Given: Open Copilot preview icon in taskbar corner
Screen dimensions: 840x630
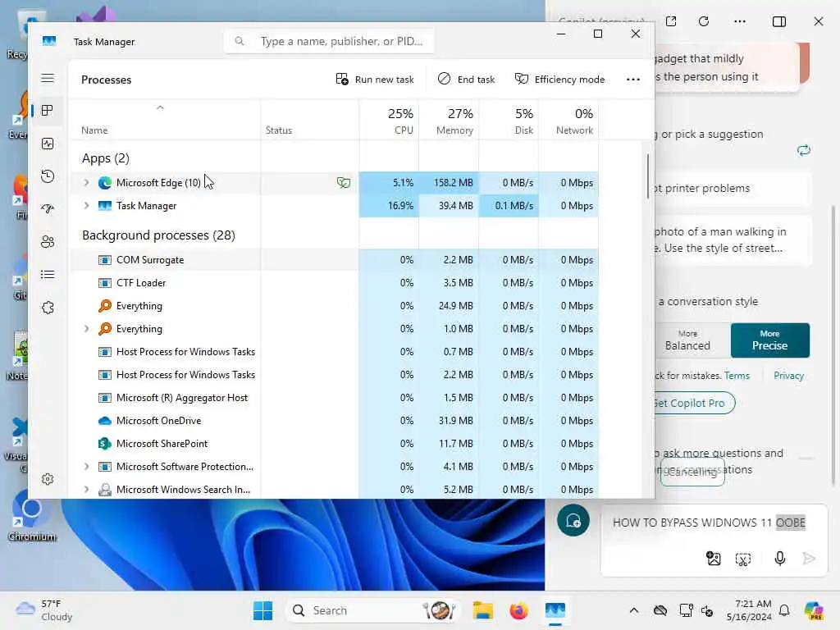Looking at the screenshot, I should [814, 610].
